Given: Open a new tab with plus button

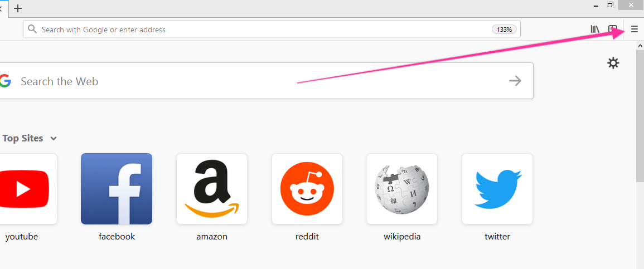Looking at the screenshot, I should [x=18, y=8].
